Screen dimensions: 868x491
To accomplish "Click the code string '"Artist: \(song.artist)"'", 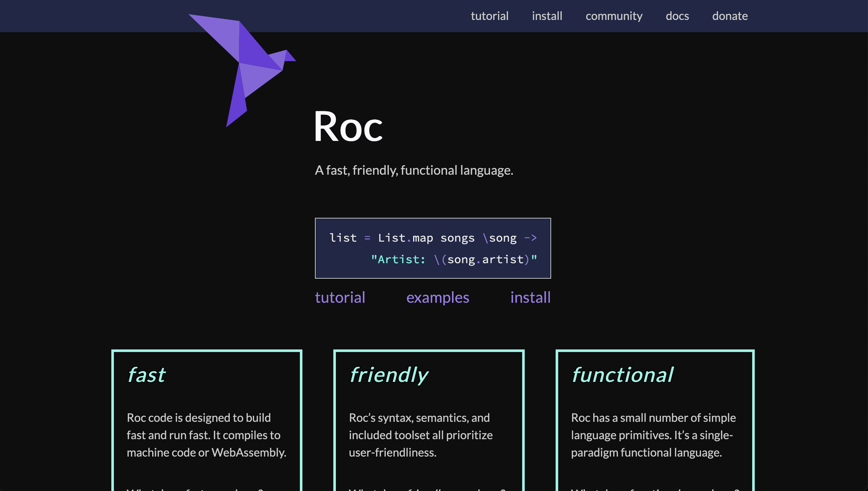I will 454,259.
